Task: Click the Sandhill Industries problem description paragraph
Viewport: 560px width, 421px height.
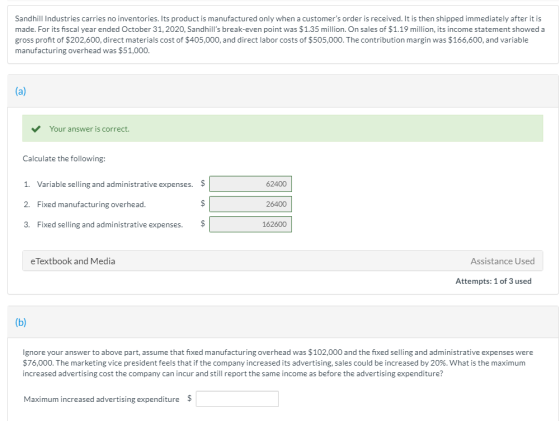Action: tap(280, 34)
